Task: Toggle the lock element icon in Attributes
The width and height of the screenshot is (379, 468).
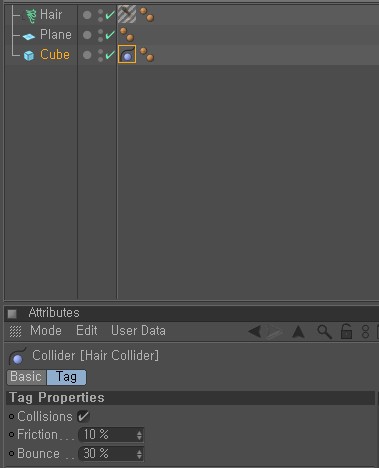Action: click(346, 331)
